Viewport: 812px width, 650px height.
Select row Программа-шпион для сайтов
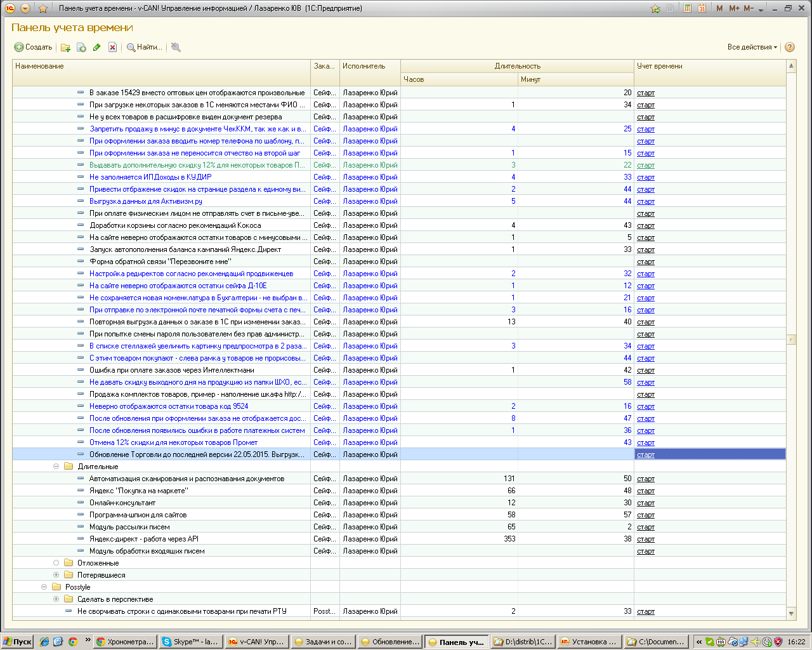(x=398, y=515)
